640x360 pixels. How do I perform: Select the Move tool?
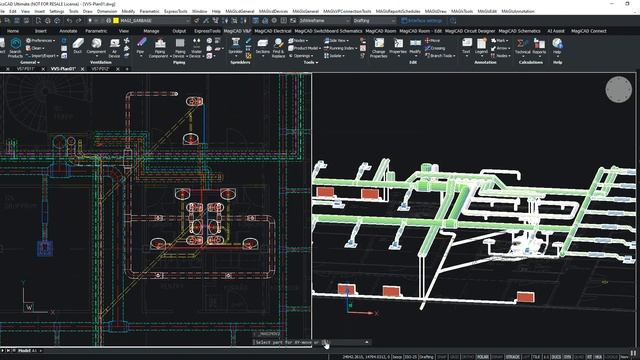pos(432,40)
